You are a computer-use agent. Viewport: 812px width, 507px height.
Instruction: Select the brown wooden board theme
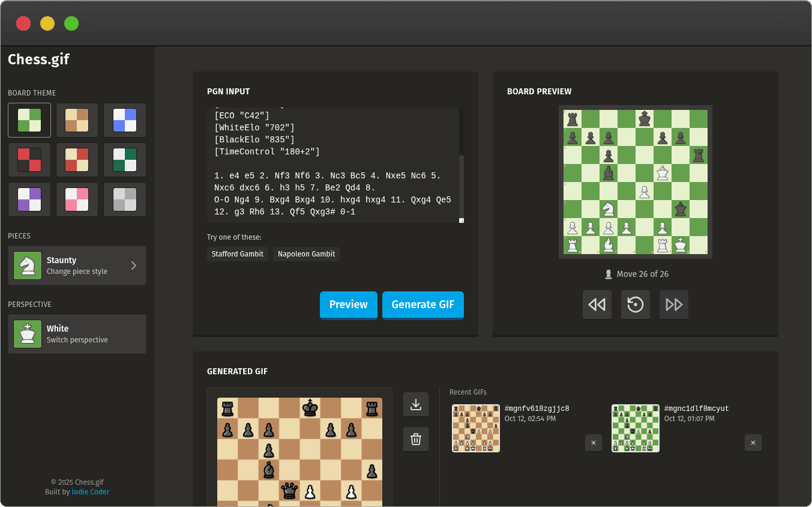coord(77,120)
